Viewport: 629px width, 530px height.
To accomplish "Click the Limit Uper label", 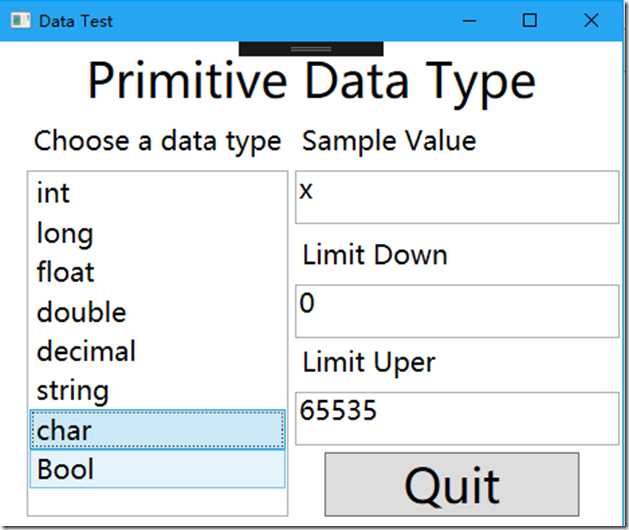I will [369, 363].
